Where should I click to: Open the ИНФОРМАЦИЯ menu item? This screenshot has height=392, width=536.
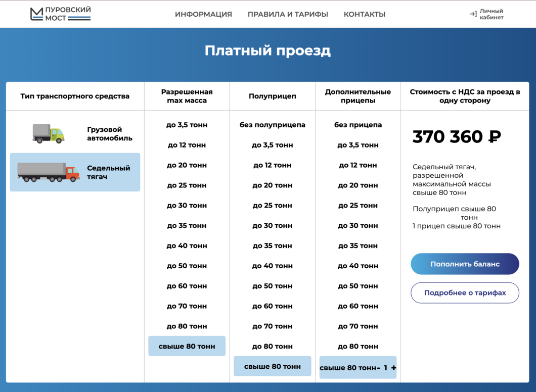pos(203,14)
